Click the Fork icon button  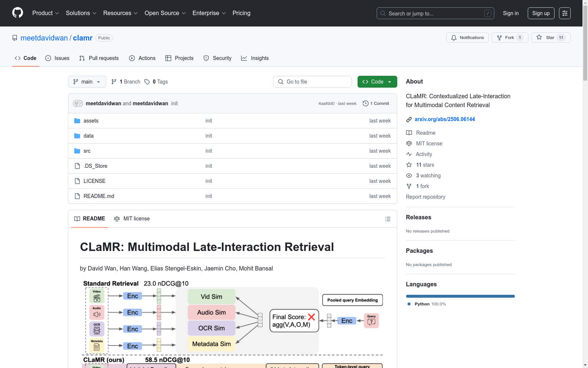click(499, 38)
